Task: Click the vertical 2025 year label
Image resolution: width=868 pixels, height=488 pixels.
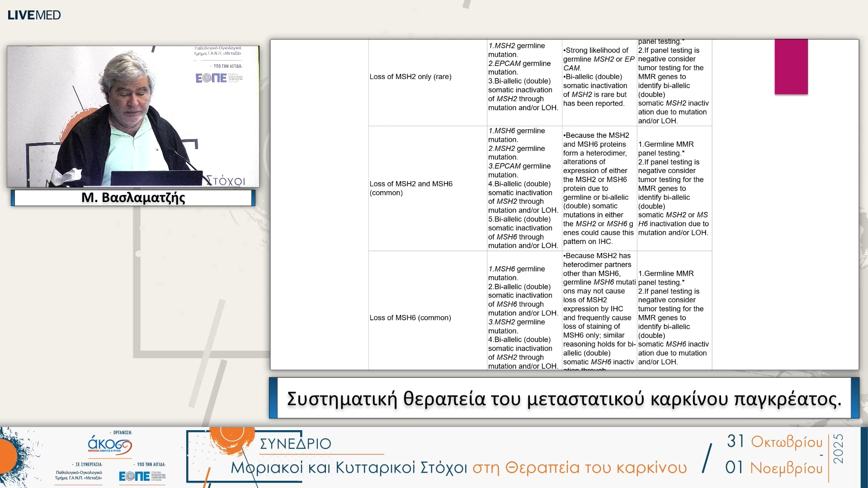Action: [x=838, y=449]
